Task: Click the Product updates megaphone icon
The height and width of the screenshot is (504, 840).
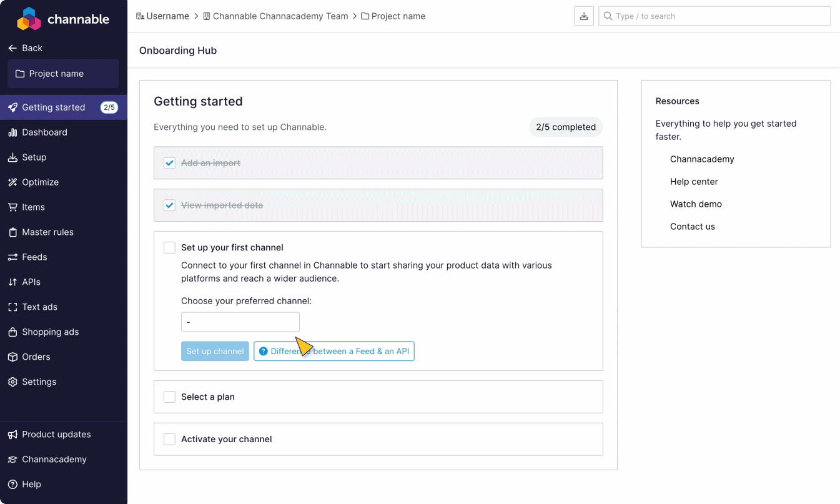Action: point(12,435)
